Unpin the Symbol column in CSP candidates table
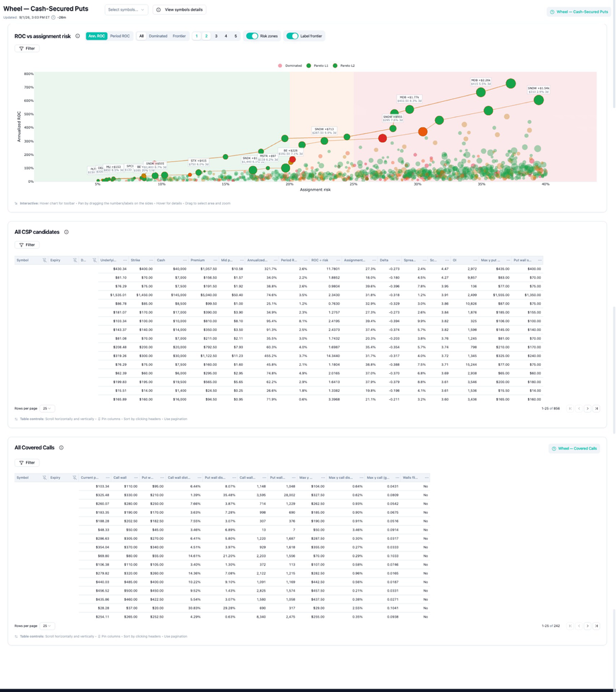 pyautogui.click(x=45, y=261)
